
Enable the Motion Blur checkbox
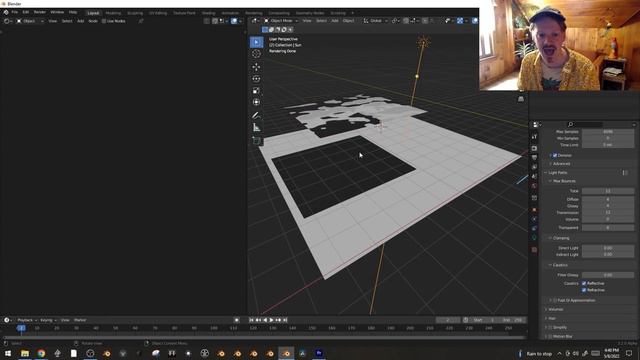551,336
